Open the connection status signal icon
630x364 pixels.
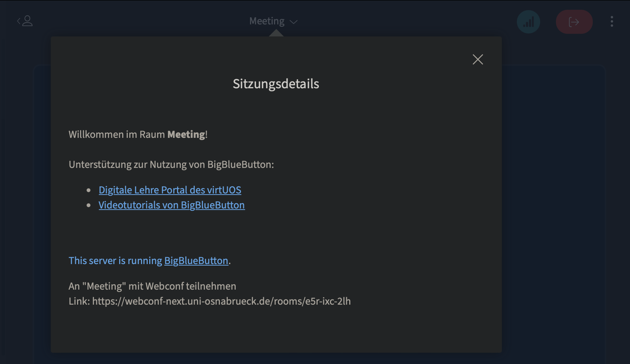[529, 22]
